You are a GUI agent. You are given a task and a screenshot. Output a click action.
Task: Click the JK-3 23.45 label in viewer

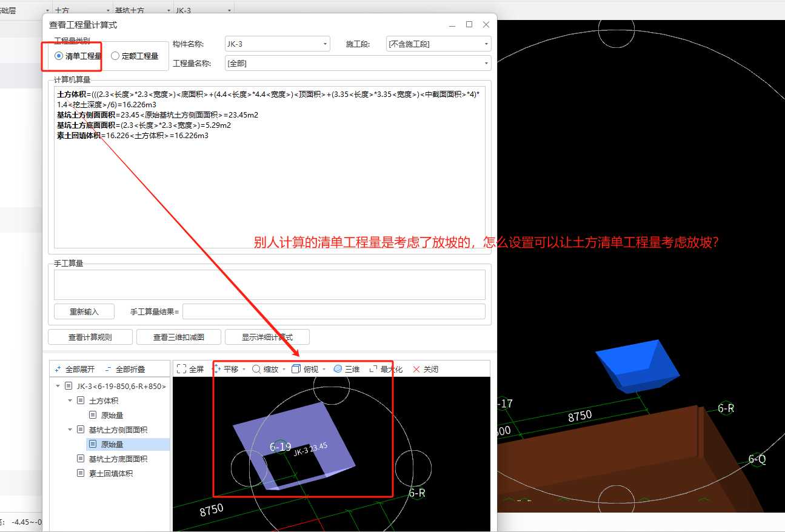[x=311, y=450]
